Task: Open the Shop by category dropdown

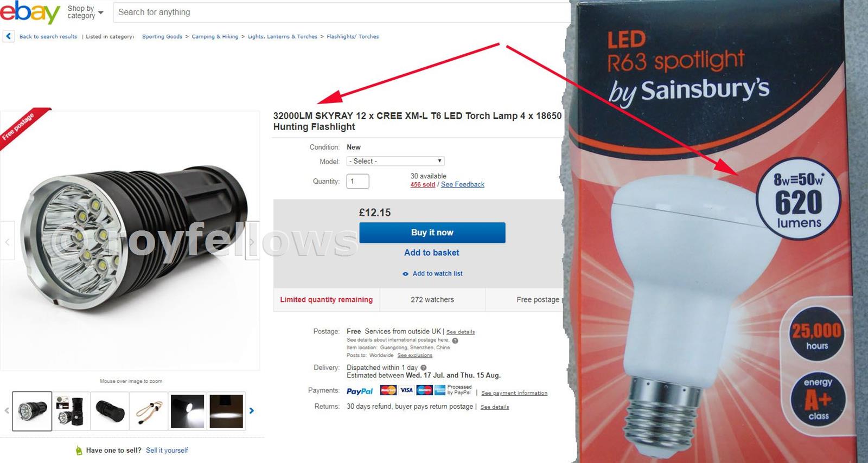Action: 85,12
